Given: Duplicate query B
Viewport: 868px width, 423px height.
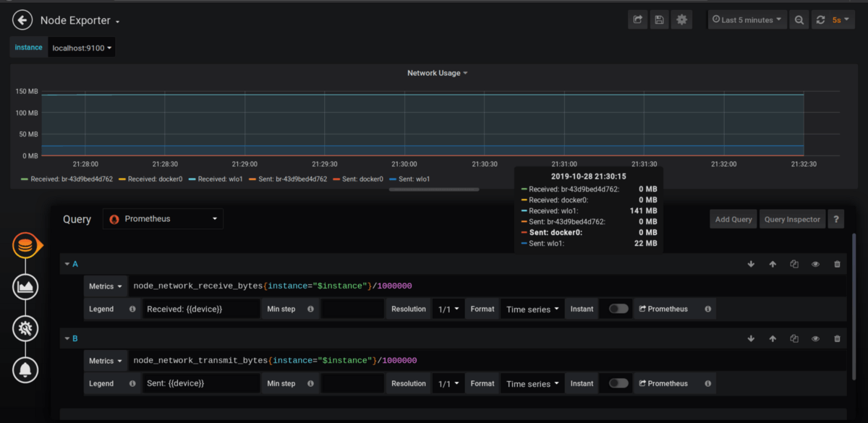Looking at the screenshot, I should [794, 338].
